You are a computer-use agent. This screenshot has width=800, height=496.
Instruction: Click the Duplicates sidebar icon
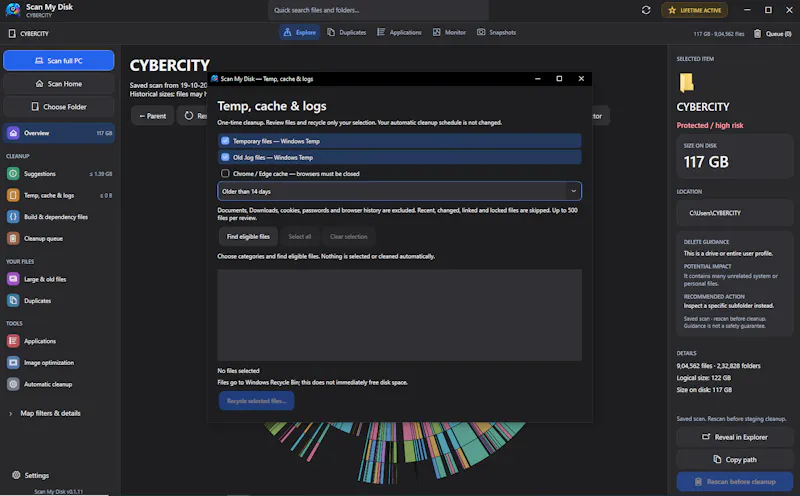[13, 301]
